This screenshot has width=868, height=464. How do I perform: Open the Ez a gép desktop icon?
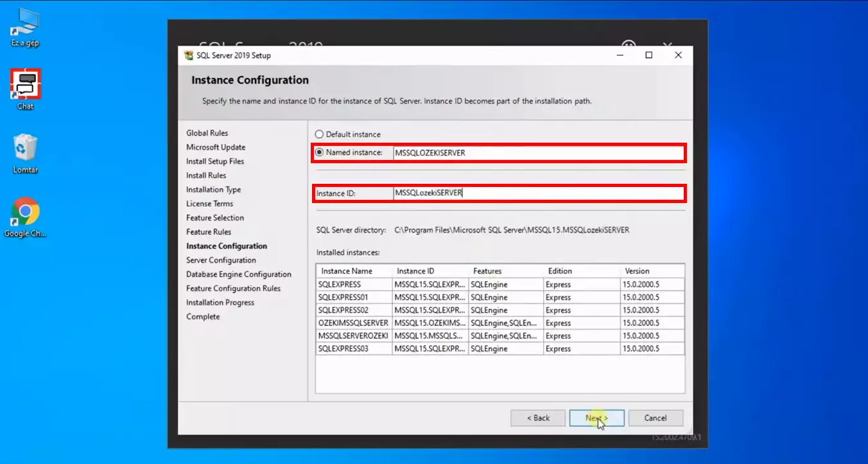25,29
